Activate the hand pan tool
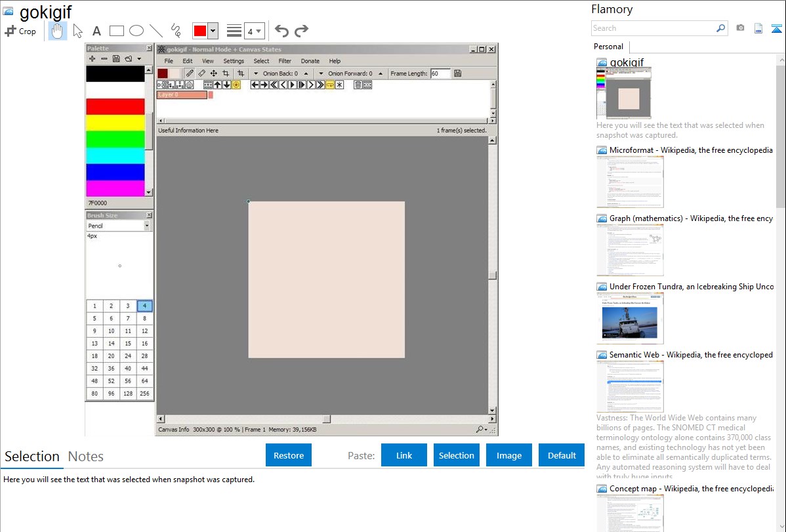This screenshot has width=786, height=532. (x=58, y=31)
